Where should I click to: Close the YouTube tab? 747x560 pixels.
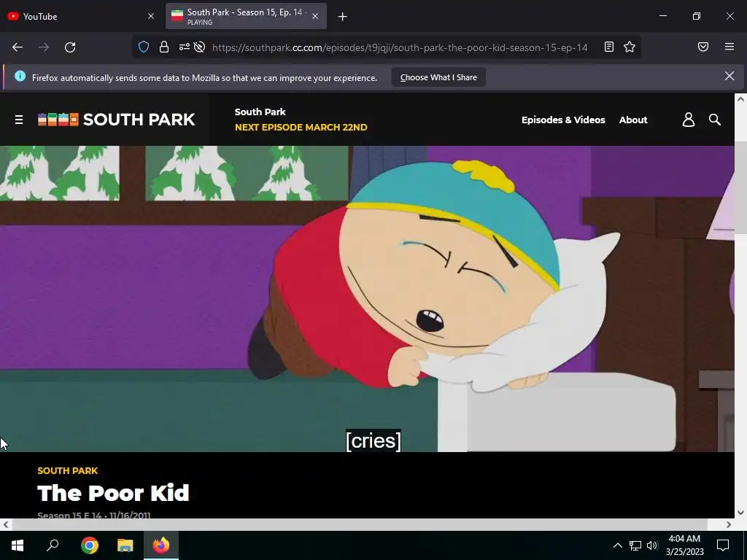tap(151, 16)
